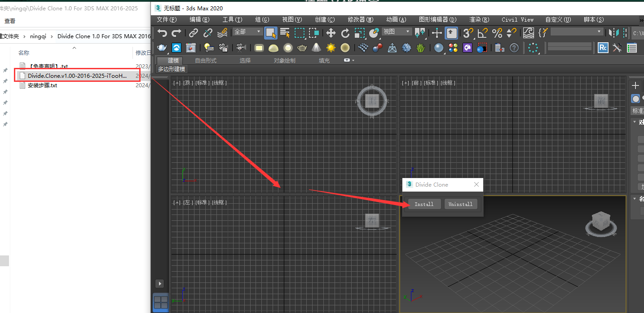Click the Undo arrow icon
The image size is (644, 313).
(x=162, y=32)
